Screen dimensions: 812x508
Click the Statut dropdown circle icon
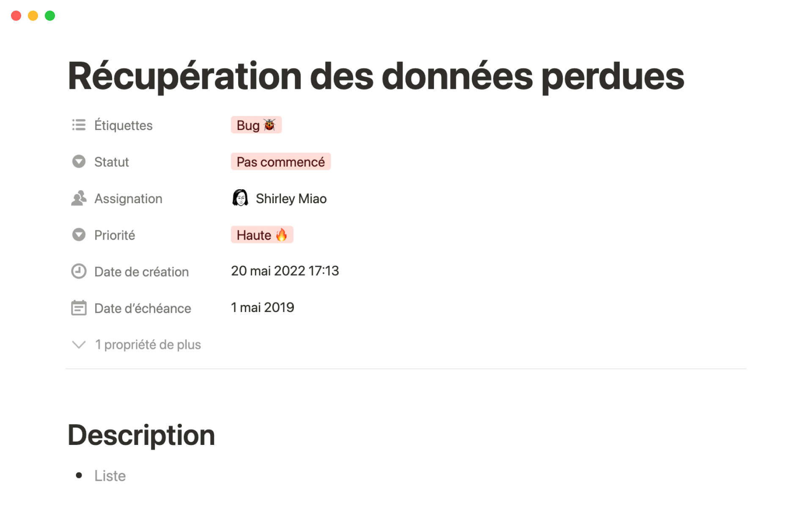pyautogui.click(x=79, y=162)
